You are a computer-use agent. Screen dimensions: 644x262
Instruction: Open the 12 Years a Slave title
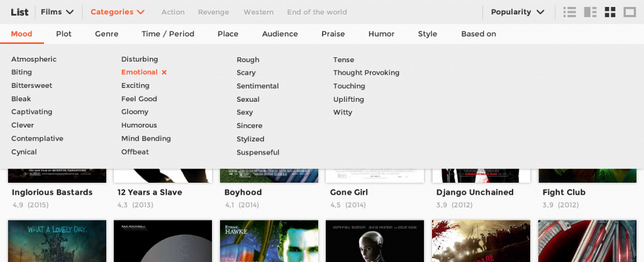150,192
